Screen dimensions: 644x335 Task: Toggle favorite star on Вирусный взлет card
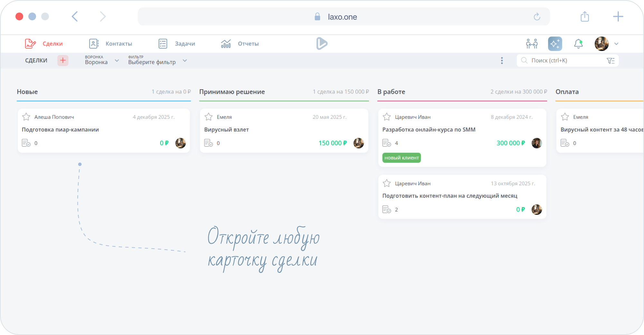(209, 117)
